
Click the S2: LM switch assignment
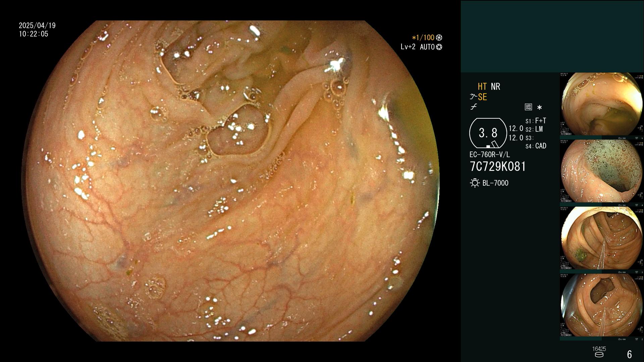point(534,129)
